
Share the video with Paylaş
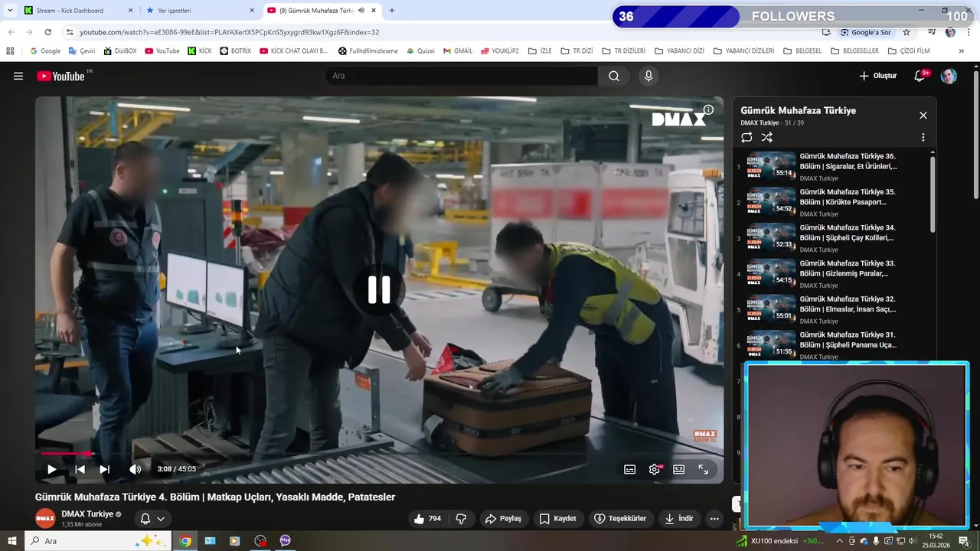click(x=503, y=519)
